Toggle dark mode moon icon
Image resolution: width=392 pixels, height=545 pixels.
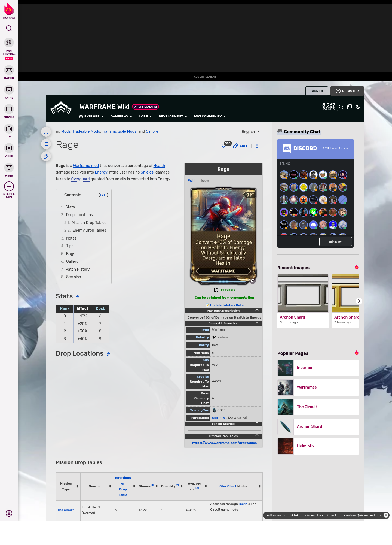tap(358, 107)
